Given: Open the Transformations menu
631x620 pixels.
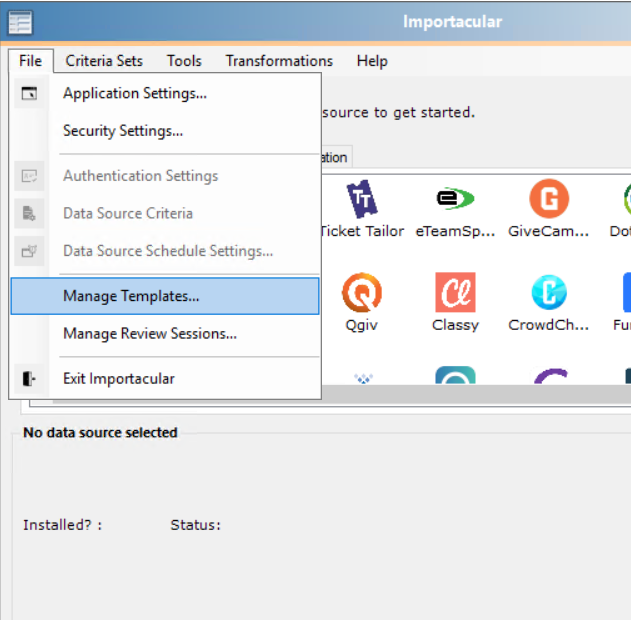Looking at the screenshot, I should pos(279,61).
